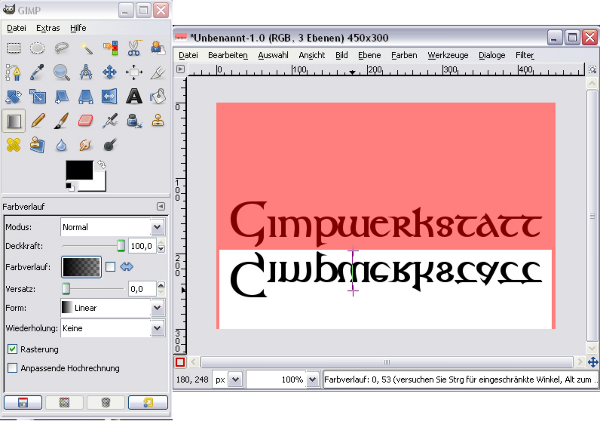Open Datei menu in toolbox window
600x421 pixels.
click(16, 28)
